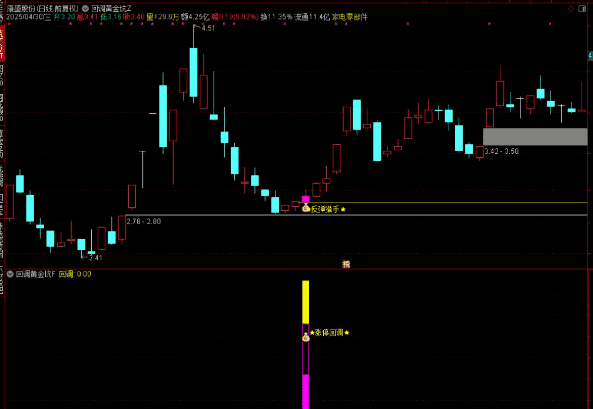The width and height of the screenshot is (593, 409).
Task: Click the cyan icon on the right edge
Action: coord(591,56)
